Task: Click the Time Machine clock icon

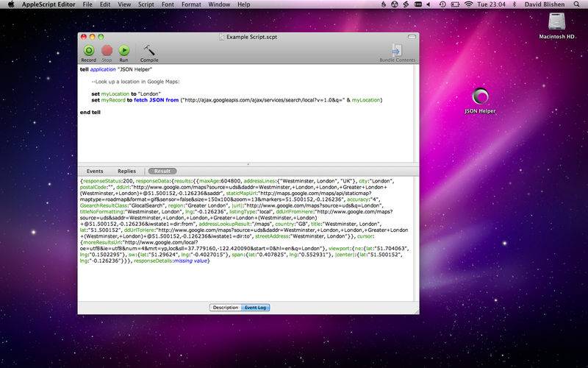Action: [442, 4]
